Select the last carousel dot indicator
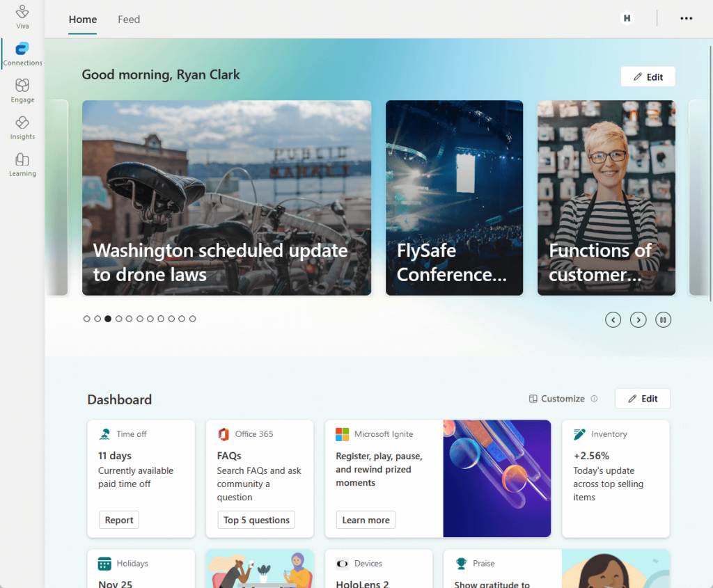The height and width of the screenshot is (588, 713). tap(192, 319)
